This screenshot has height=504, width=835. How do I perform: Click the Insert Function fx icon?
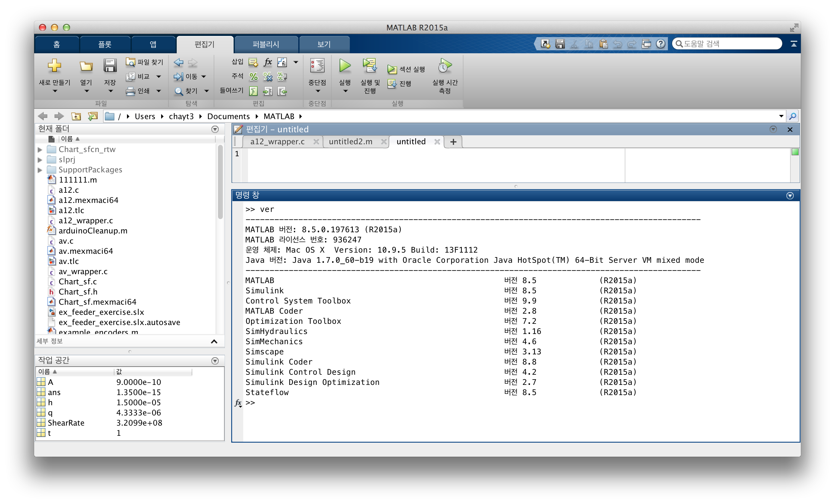pyautogui.click(x=268, y=62)
